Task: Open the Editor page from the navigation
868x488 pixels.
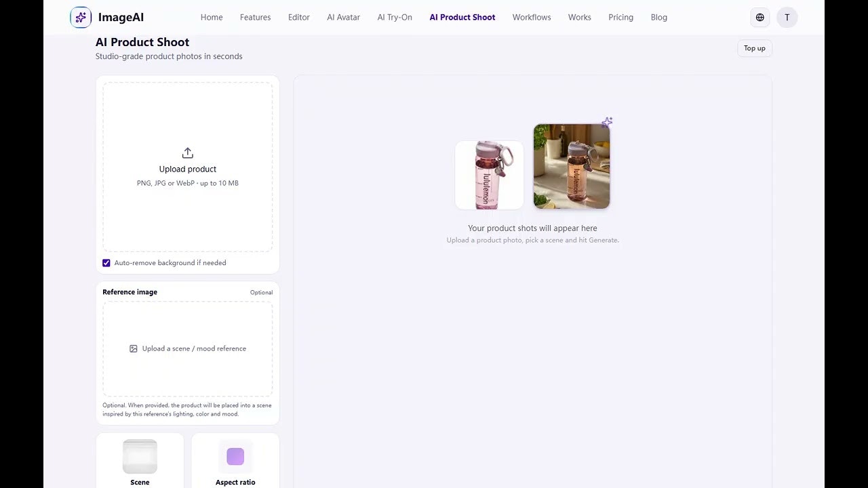Action: point(298,17)
